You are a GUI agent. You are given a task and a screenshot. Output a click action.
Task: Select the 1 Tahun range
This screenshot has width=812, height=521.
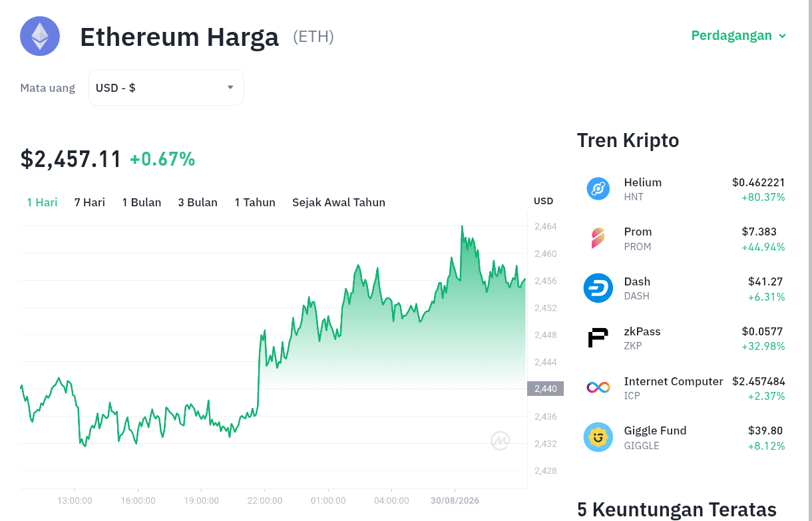pos(255,202)
